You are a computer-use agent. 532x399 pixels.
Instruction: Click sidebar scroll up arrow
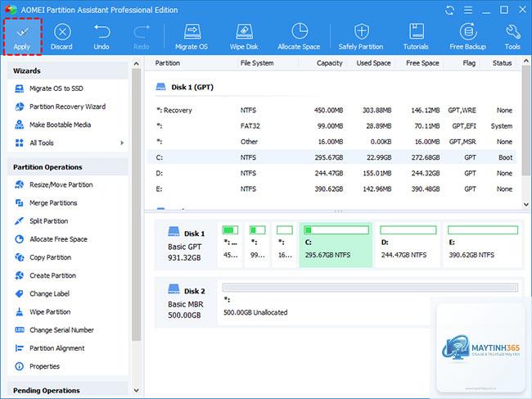[x=136, y=64]
